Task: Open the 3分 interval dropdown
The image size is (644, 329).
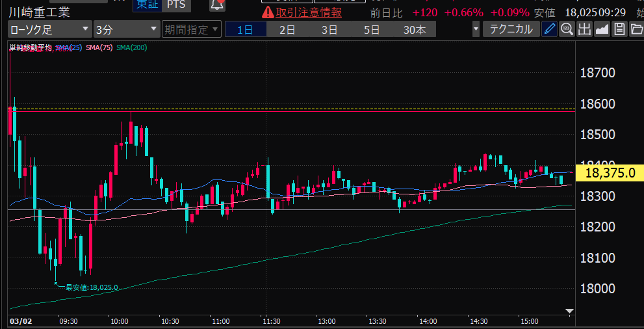Action: pos(126,29)
